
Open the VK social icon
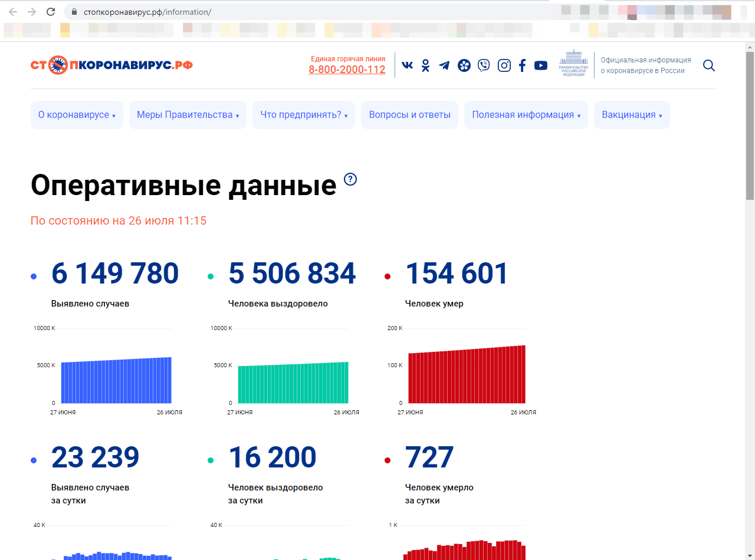pyautogui.click(x=407, y=65)
